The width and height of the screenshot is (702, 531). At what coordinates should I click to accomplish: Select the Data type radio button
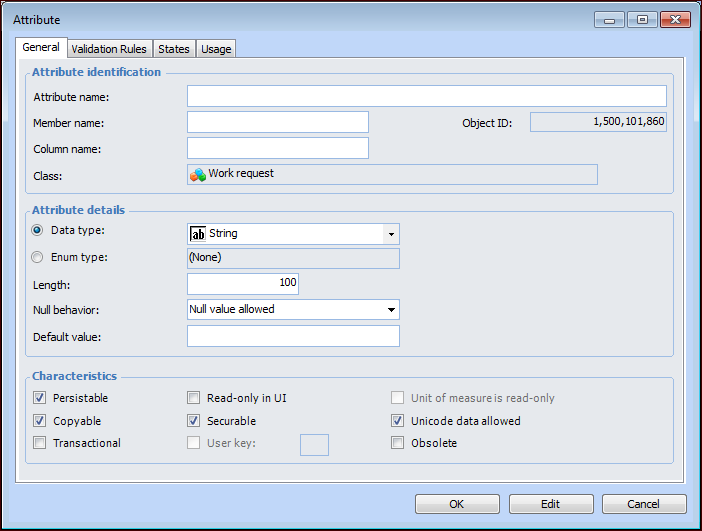pyautogui.click(x=37, y=230)
